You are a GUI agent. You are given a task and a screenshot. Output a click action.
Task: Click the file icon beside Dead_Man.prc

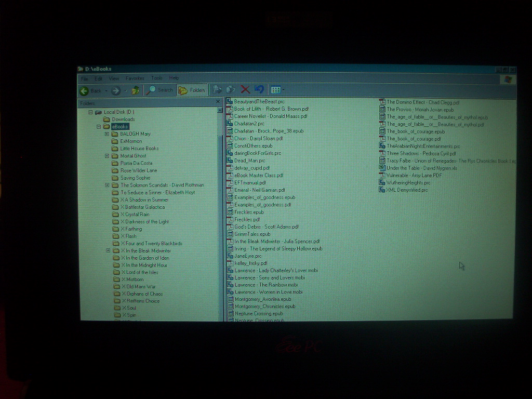pos(230,161)
